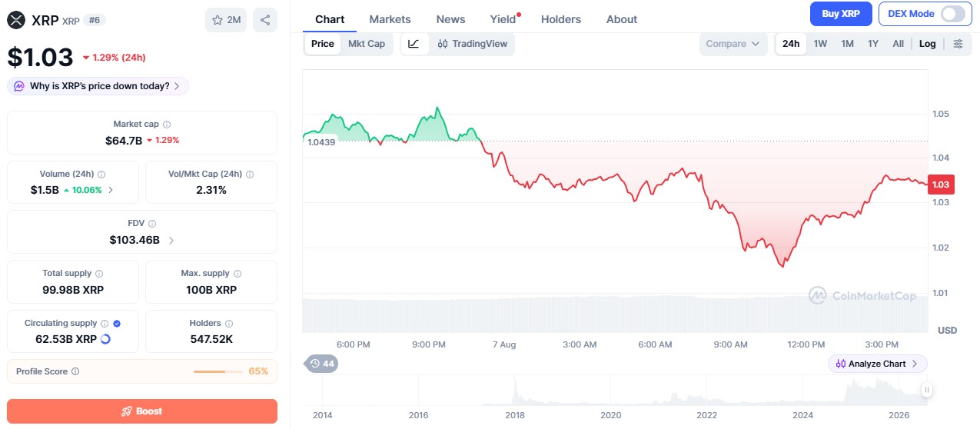The height and width of the screenshot is (429, 980).
Task: Click the USD currency label
Action: click(x=947, y=330)
